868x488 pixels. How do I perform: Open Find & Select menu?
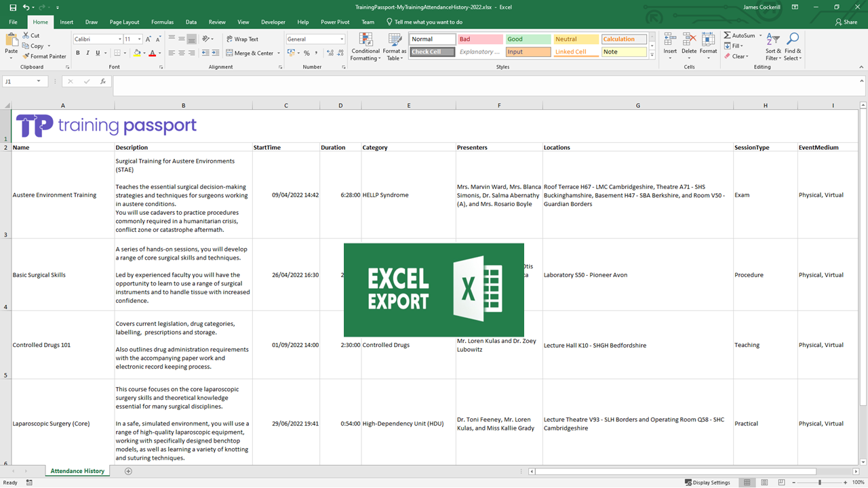(793, 47)
